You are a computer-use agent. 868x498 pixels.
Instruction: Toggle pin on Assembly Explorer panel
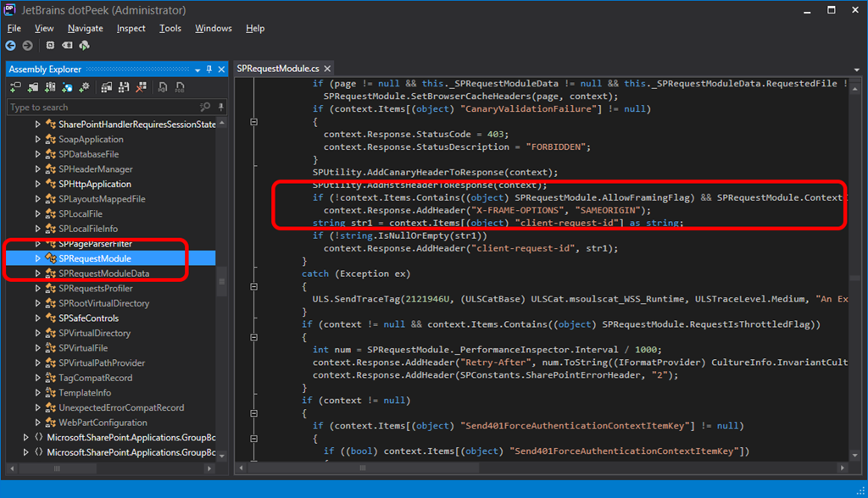click(209, 69)
